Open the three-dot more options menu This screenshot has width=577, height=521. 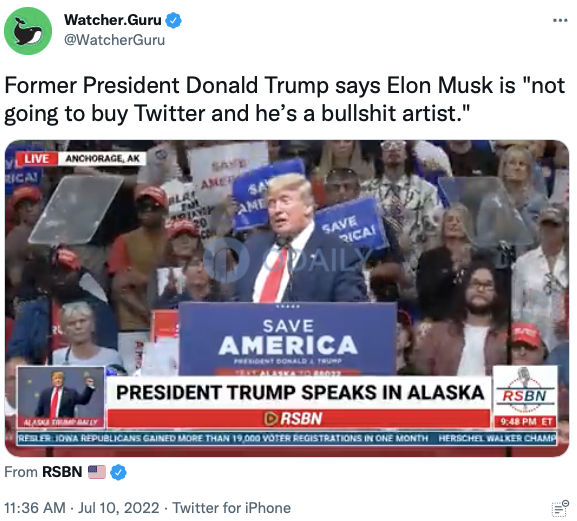(560, 20)
